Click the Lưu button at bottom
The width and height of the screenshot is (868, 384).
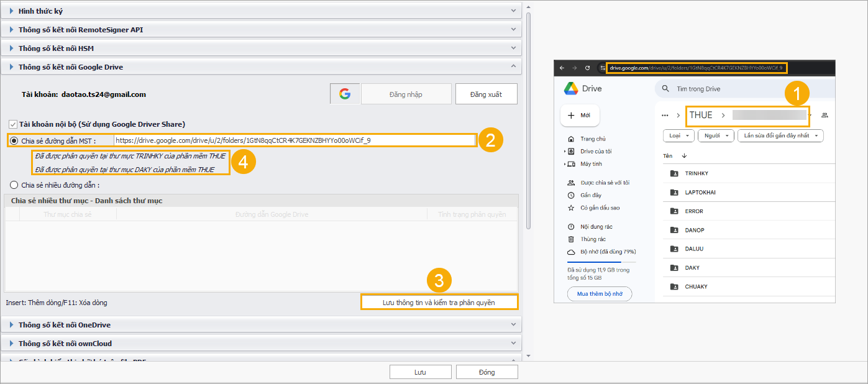click(420, 372)
